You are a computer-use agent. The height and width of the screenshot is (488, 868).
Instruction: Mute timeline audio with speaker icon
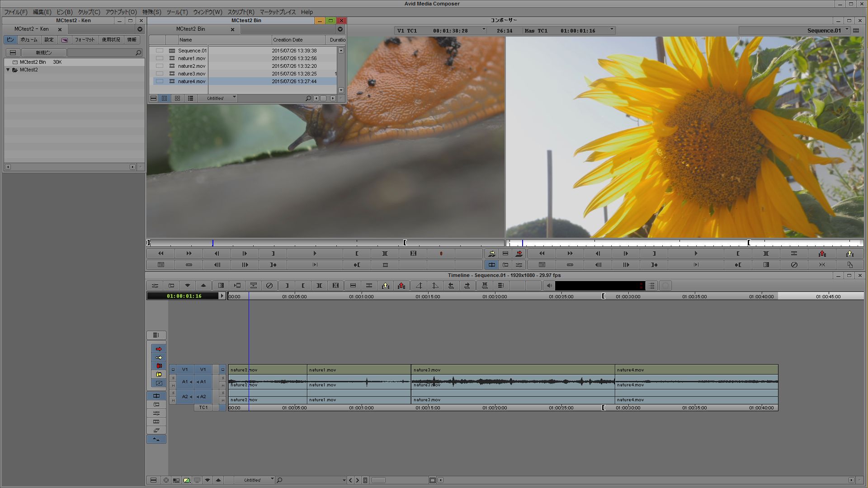[549, 286]
